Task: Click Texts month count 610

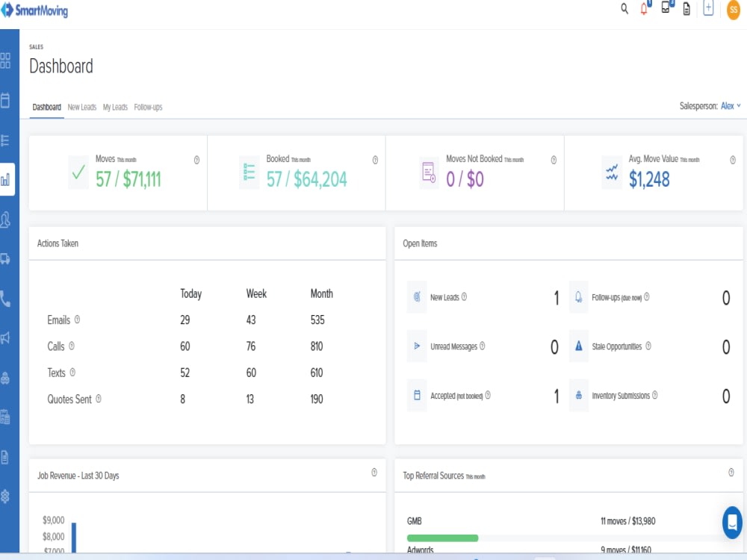Action: pyautogui.click(x=316, y=373)
